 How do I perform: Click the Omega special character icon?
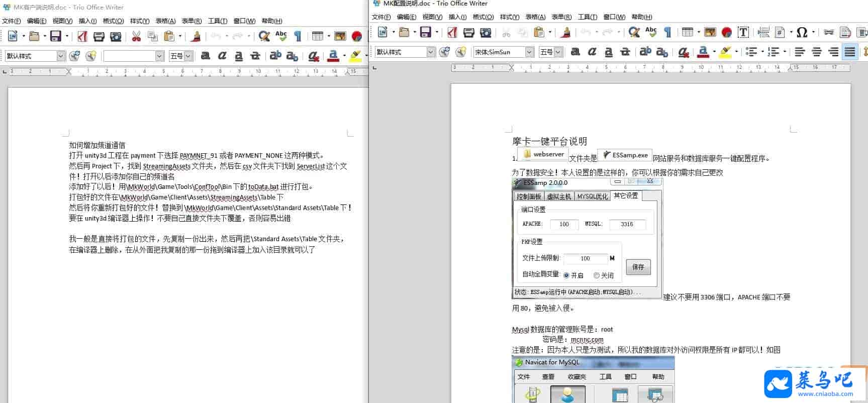tap(802, 32)
